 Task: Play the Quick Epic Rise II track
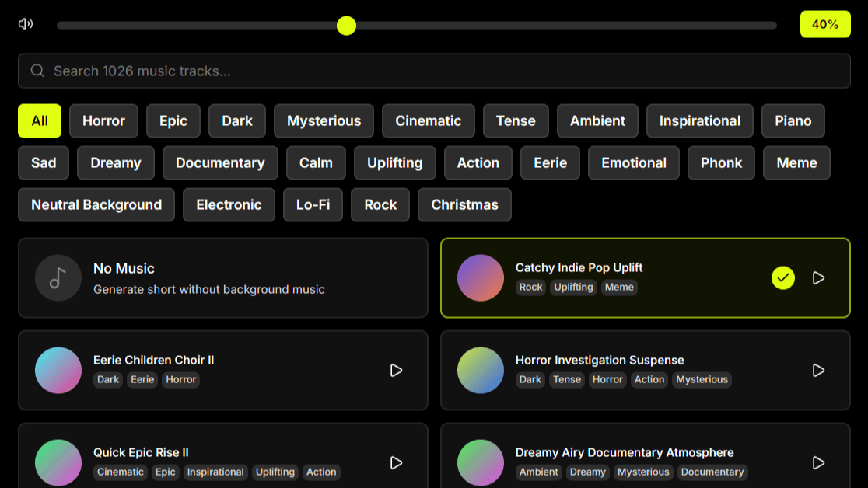pos(396,463)
